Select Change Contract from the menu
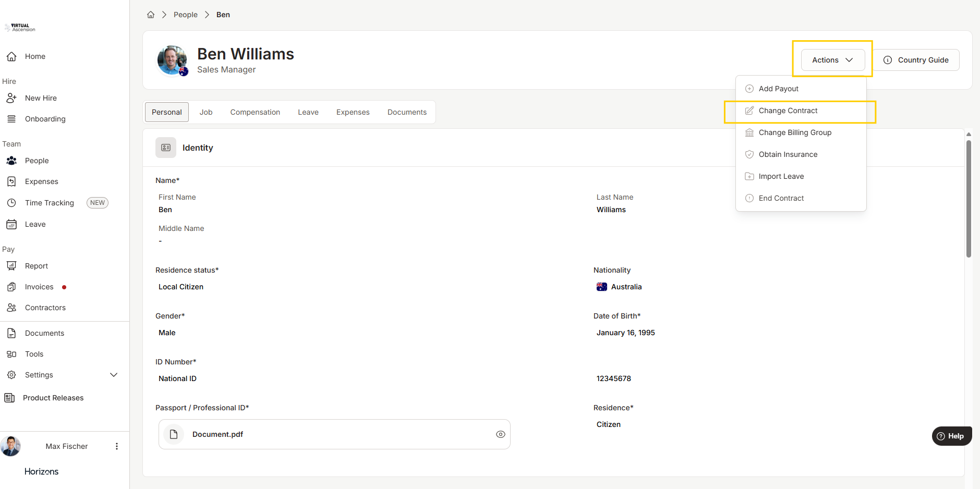The width and height of the screenshot is (980, 489). point(788,111)
